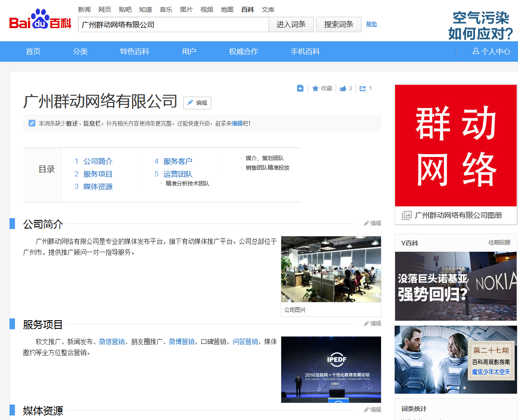Viewport: 518px width, 420px height.
Task: Click the star 收藏 favorite icon
Action: 316,88
